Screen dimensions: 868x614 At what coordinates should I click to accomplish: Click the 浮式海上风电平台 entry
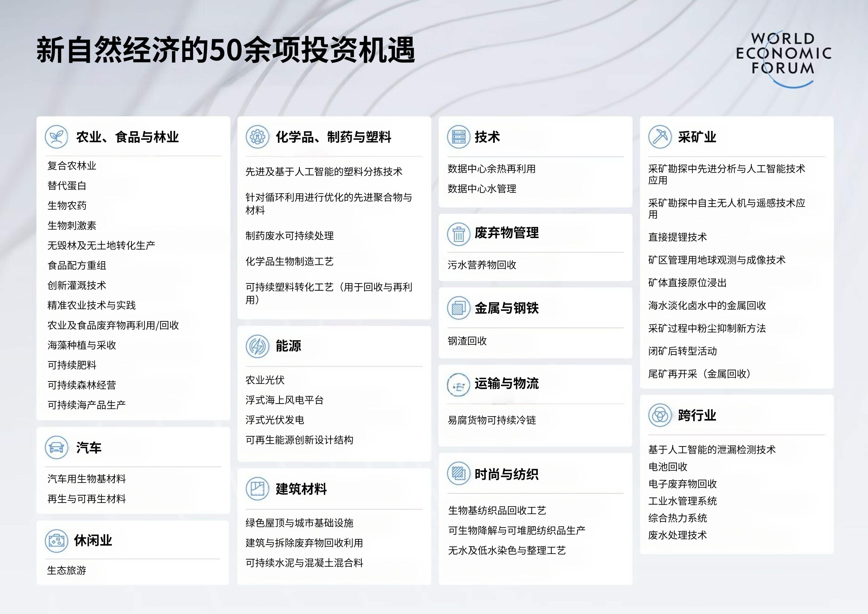284,400
